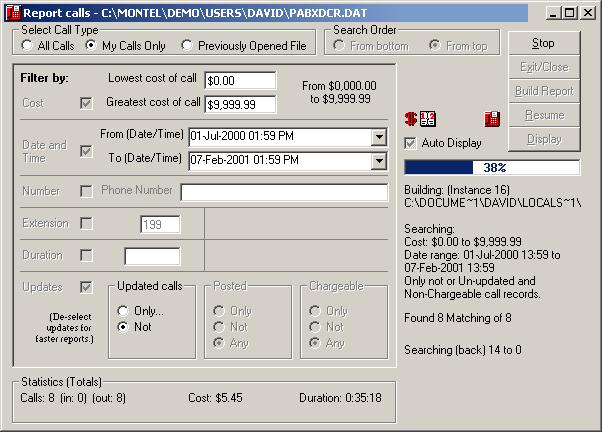Click the 'Searching (back) 14 to 0' text
The height and width of the screenshot is (432, 602).
point(463,350)
